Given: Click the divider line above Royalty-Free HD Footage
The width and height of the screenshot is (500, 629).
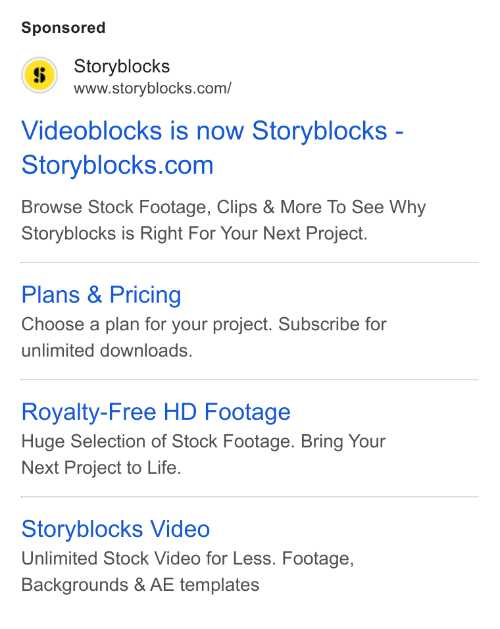Looking at the screenshot, I should 250,379.
